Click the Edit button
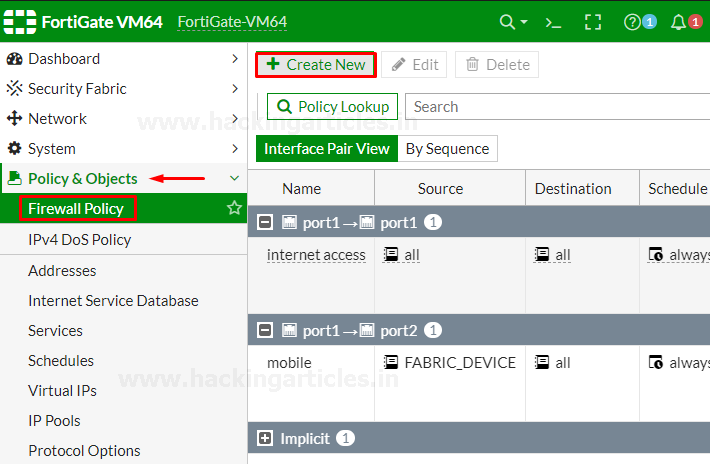Image resolution: width=710 pixels, height=464 pixels. (x=414, y=65)
